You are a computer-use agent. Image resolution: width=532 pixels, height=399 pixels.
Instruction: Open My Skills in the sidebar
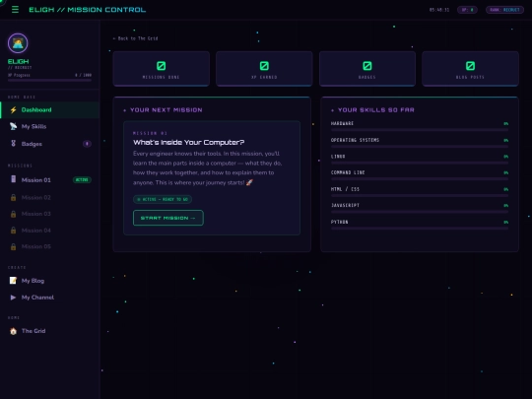(x=50, y=126)
